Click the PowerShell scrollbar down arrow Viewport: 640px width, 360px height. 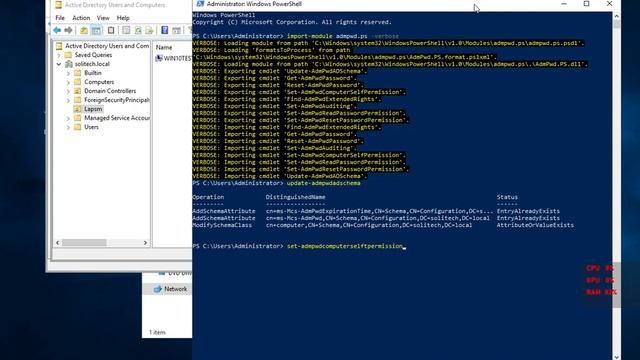(x=616, y=356)
